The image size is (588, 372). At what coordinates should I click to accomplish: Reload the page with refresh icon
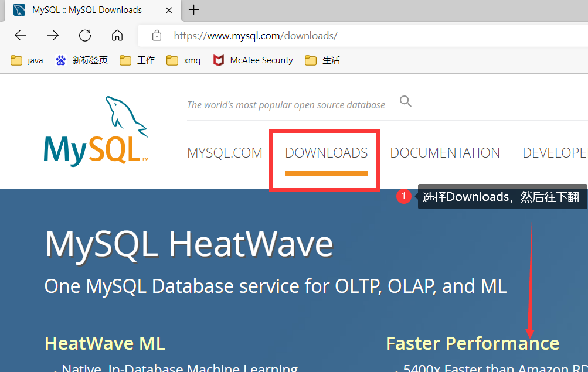85,36
